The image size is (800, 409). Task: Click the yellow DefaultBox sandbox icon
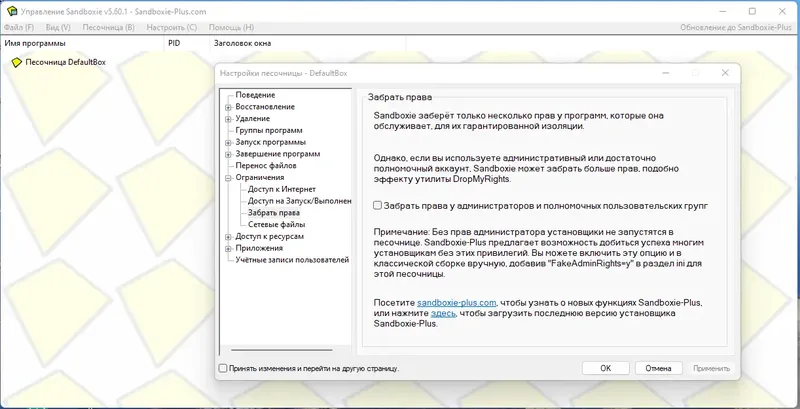[x=17, y=62]
